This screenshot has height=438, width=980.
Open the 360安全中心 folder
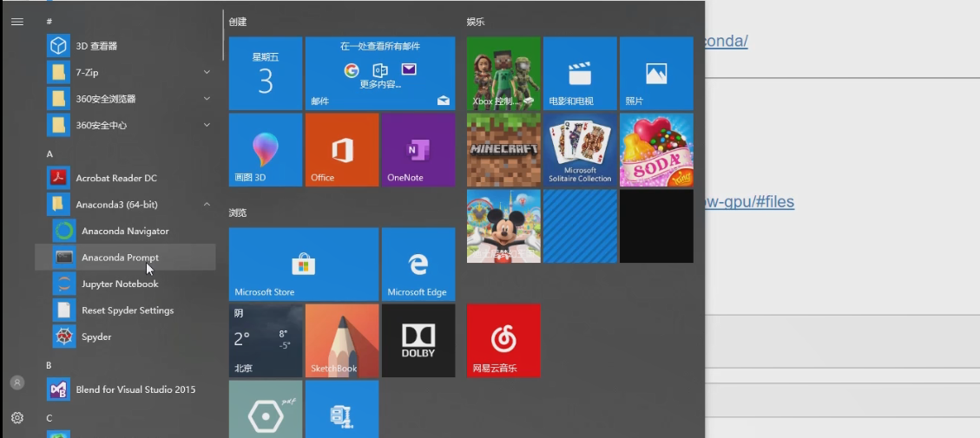[x=125, y=125]
